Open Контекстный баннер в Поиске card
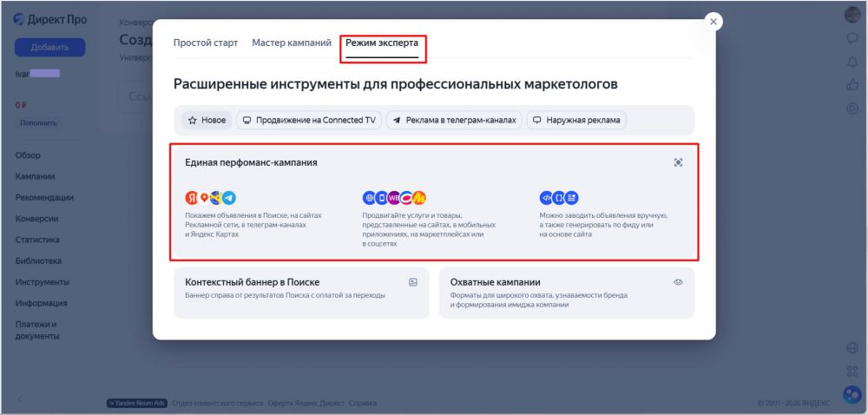 (301, 293)
